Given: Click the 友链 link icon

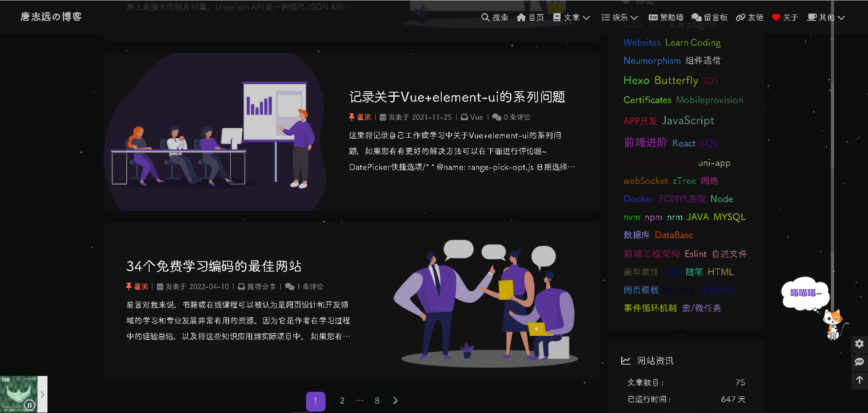Looking at the screenshot, I should [741, 17].
